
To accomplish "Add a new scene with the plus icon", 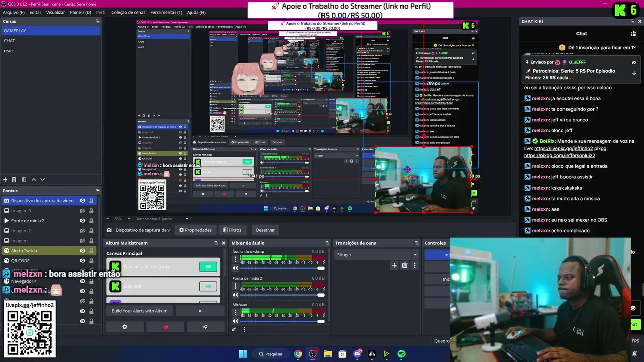I will coord(5,179).
